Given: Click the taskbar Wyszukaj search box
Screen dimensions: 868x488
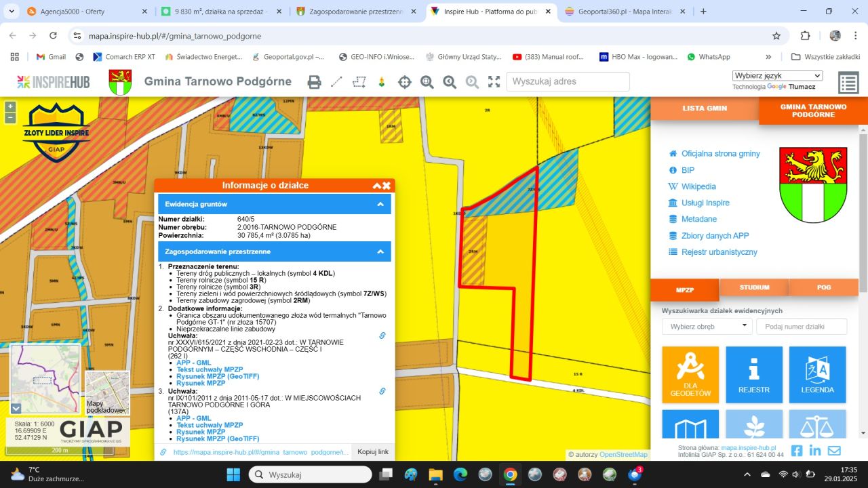Looking at the screenshot, I should (310, 474).
